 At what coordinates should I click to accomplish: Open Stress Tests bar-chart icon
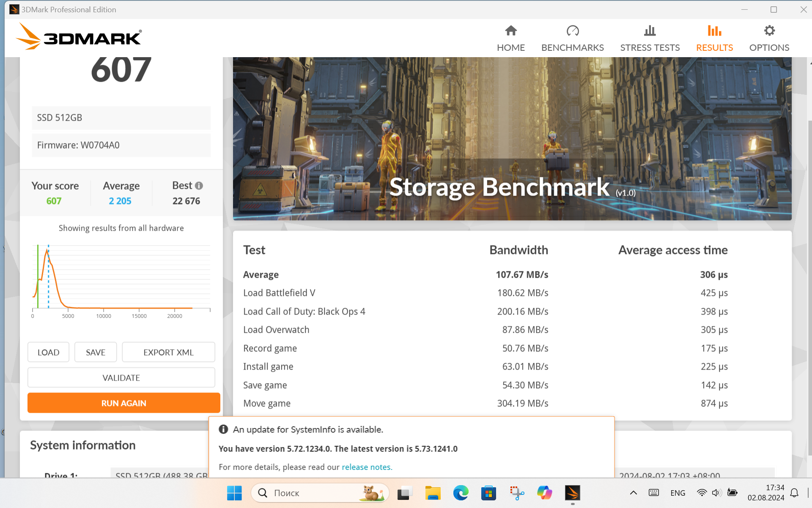point(650,31)
